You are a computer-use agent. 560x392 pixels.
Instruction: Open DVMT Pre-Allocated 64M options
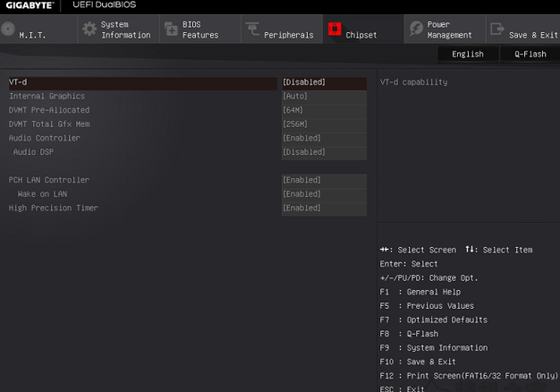pos(324,110)
